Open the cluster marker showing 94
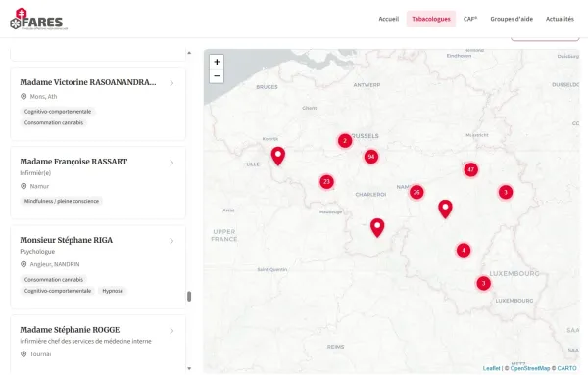This screenshot has height=375, width=588. pos(371,157)
